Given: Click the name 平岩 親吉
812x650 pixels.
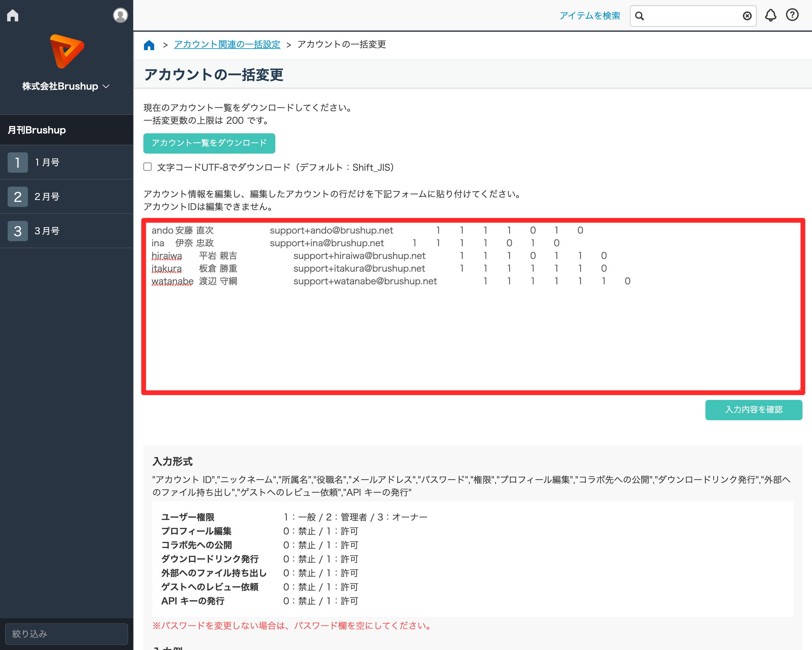Looking at the screenshot, I should point(218,256).
